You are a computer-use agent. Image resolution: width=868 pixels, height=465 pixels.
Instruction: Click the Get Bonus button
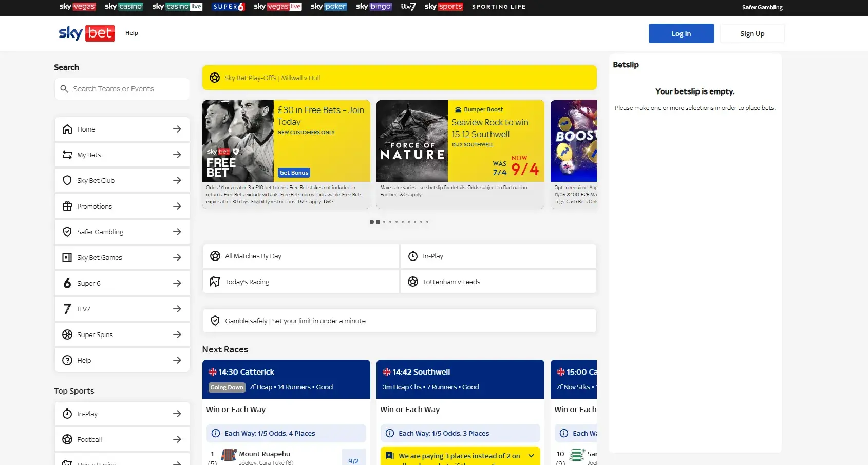pyautogui.click(x=294, y=173)
